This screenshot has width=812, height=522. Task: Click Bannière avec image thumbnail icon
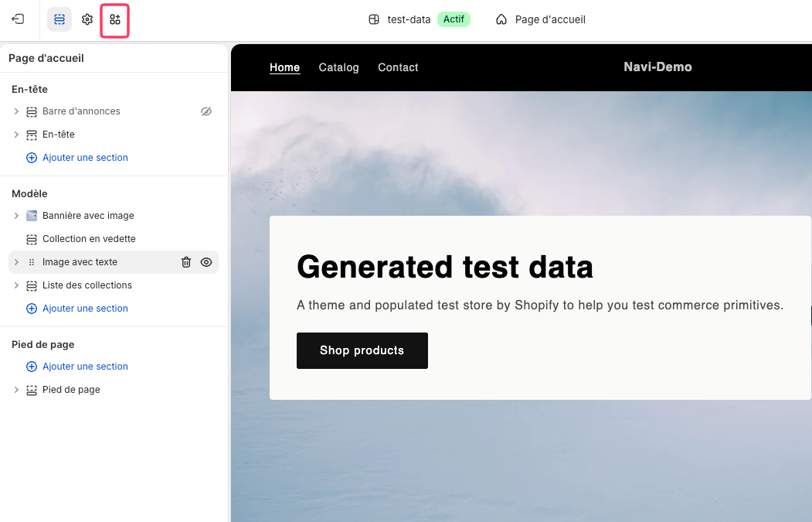coord(32,216)
